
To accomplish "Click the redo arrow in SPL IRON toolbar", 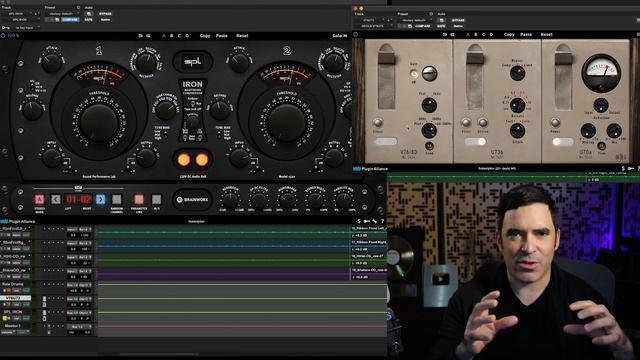I will (x=148, y=36).
